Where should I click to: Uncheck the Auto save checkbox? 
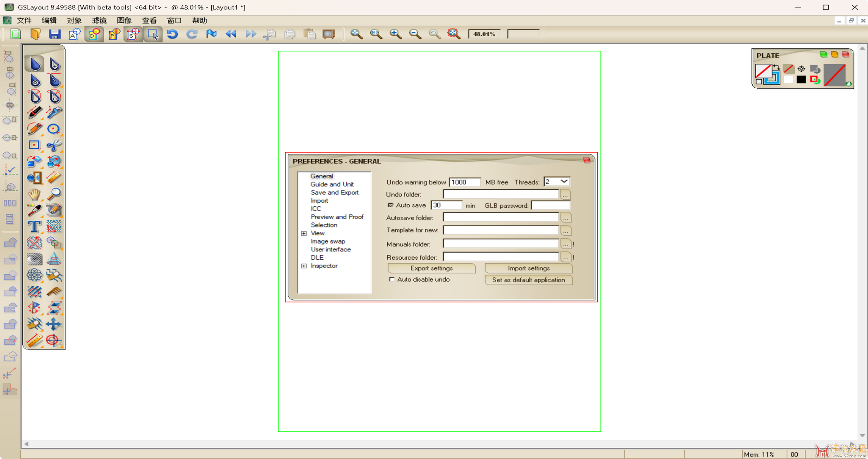(x=391, y=205)
